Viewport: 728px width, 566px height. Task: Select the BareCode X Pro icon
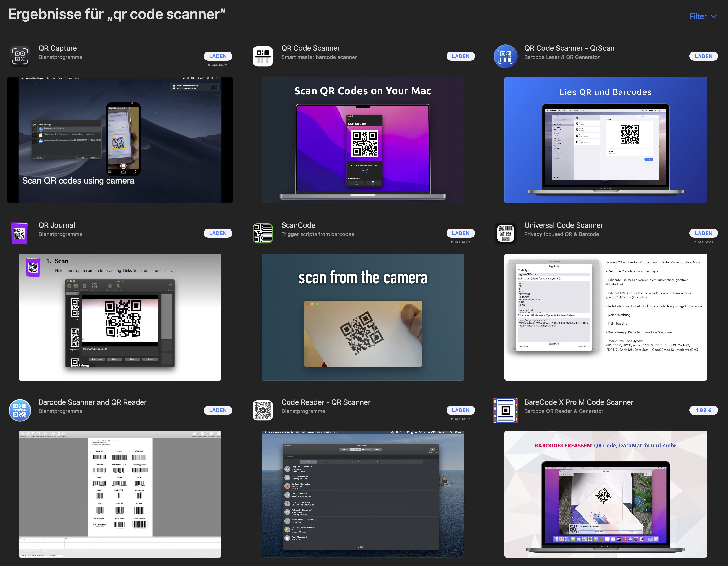[505, 410]
